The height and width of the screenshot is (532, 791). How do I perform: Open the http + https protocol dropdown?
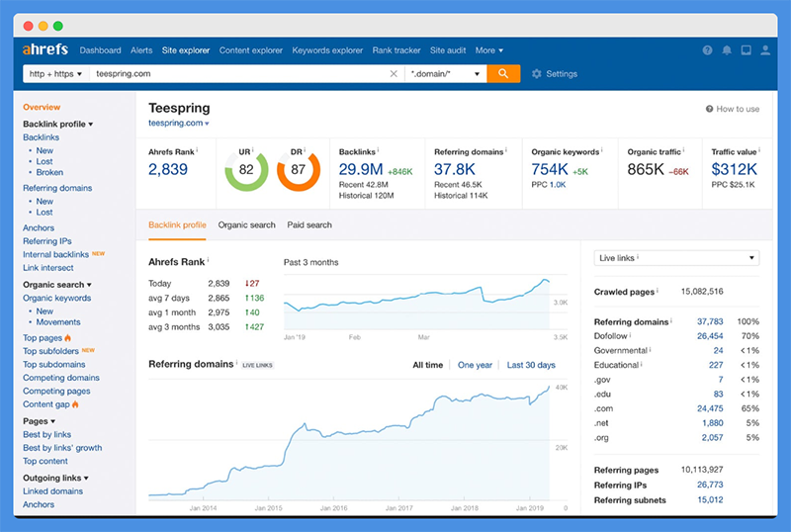pos(55,74)
